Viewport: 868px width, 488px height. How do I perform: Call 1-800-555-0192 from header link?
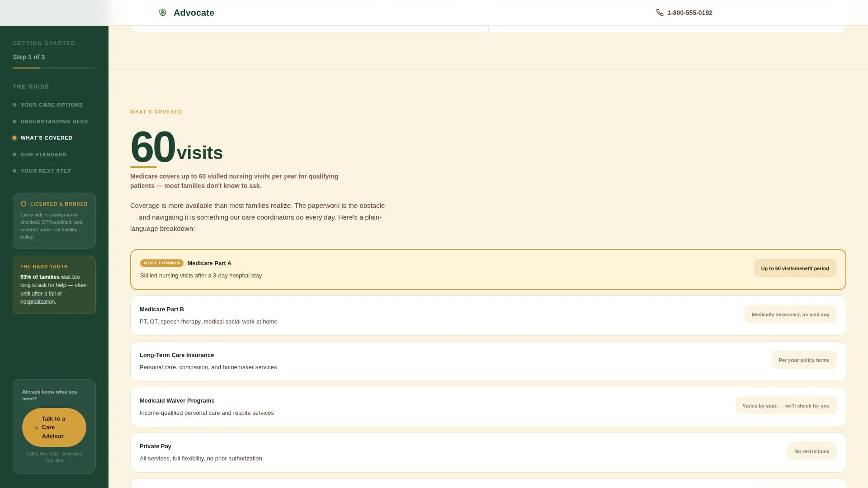[x=689, y=13]
